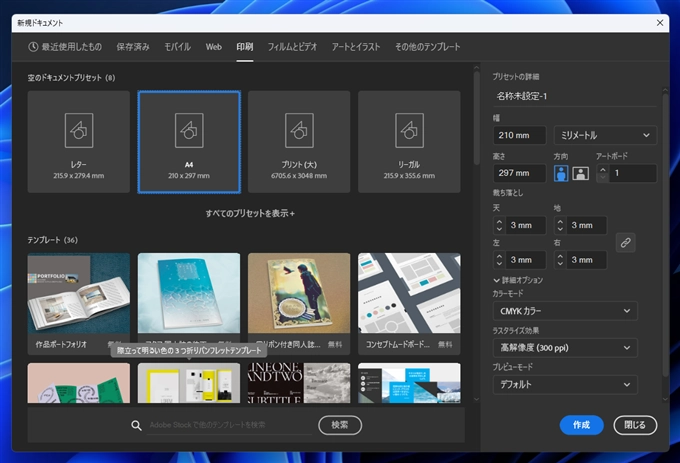Decrease the 右 bleed value
This screenshot has width=680, height=463.
click(560, 264)
